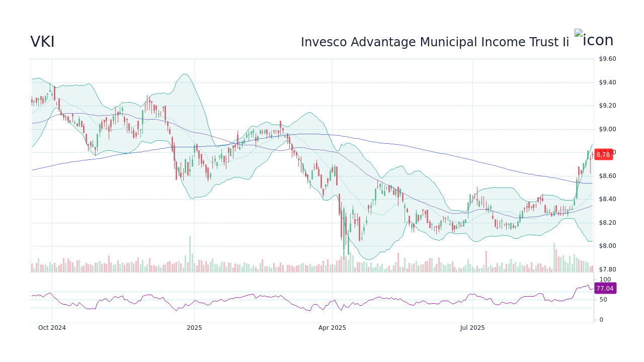Click the red 8.78 current price badge
Image resolution: width=644 pixels, height=362 pixels.
click(x=603, y=154)
